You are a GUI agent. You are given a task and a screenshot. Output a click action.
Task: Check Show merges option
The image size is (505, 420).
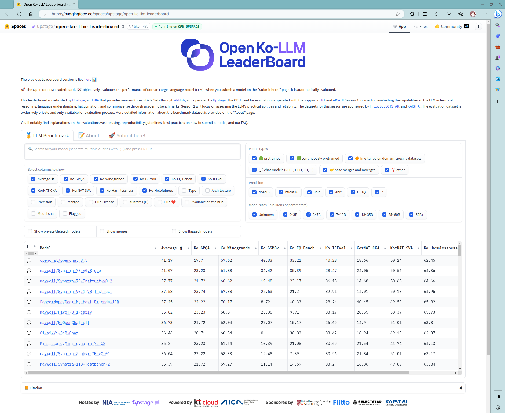point(102,231)
